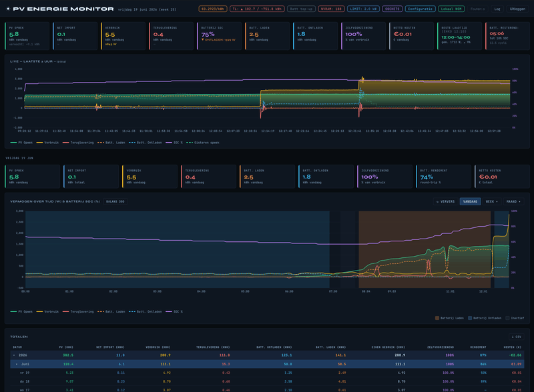Viewport: 534px width, 392px height.
Task: Select the do 18 table row
Action: tap(267, 381)
